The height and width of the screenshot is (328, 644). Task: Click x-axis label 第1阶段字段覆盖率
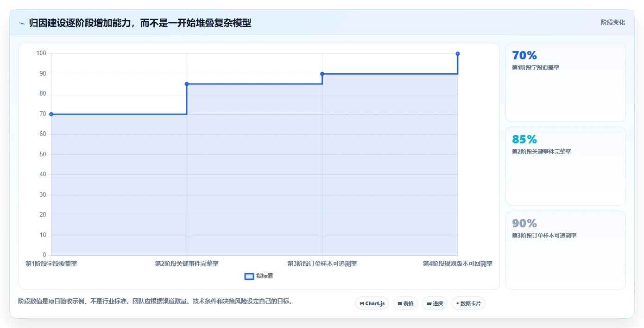click(x=51, y=264)
